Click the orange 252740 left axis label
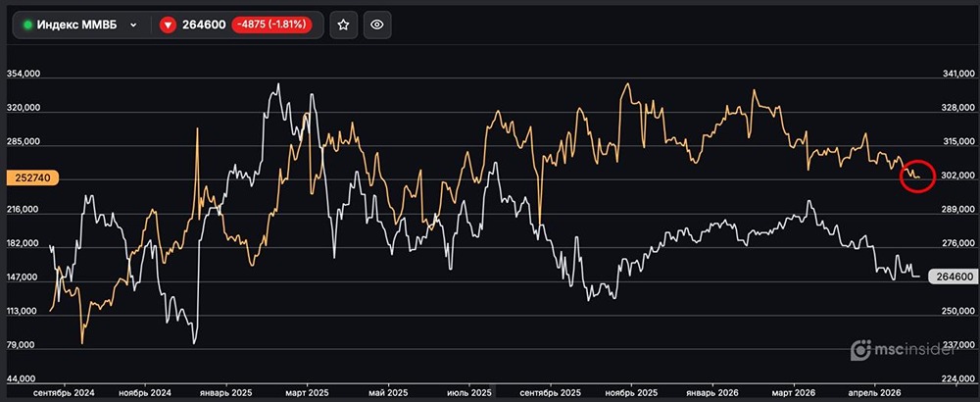This screenshot has width=980, height=402. 32,178
